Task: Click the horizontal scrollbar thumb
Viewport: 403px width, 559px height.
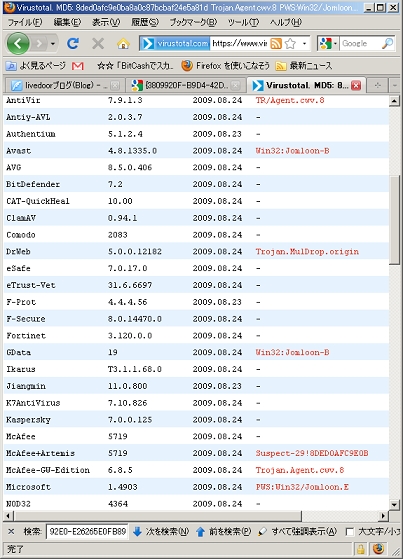Action: tap(158, 516)
